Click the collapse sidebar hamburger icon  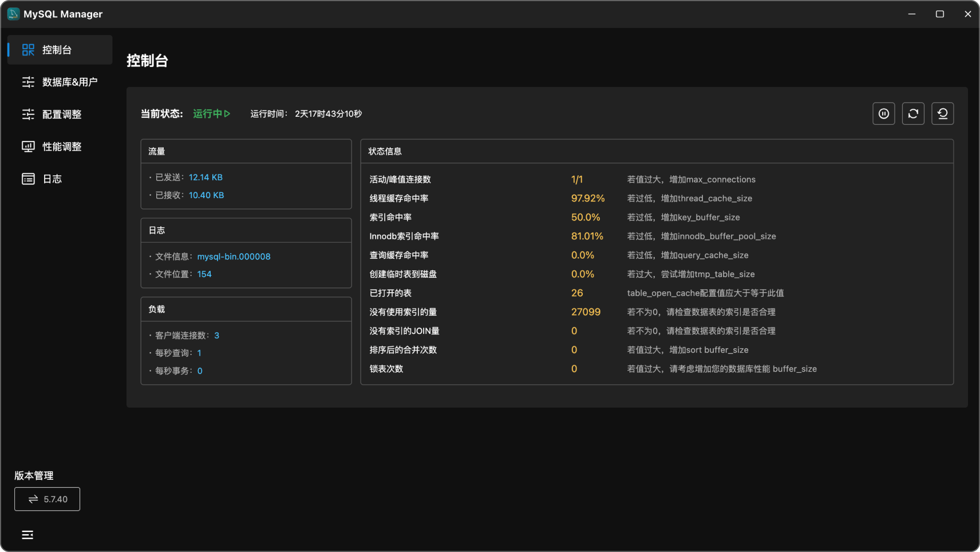pyautogui.click(x=27, y=535)
